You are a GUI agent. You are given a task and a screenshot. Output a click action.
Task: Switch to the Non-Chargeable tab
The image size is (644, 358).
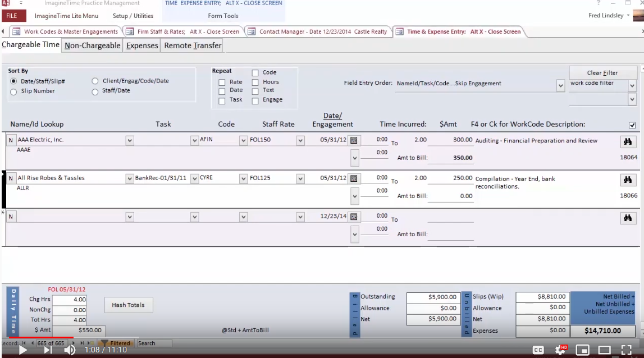pyautogui.click(x=92, y=45)
